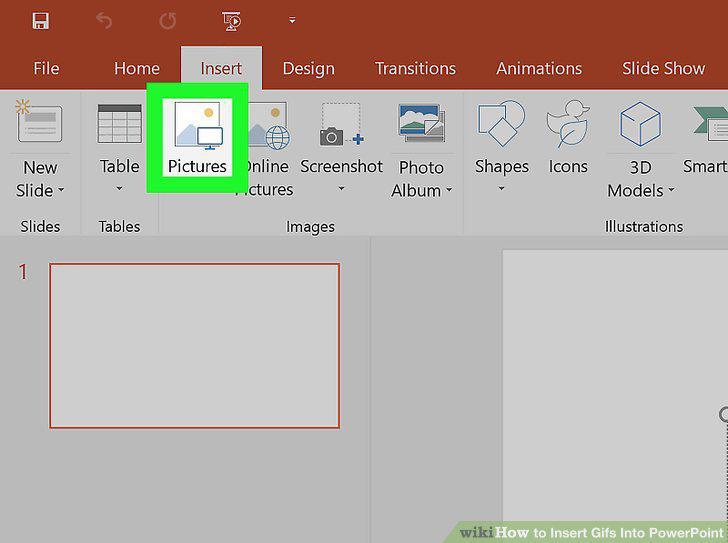Click the Save floppy disk icon

40,21
